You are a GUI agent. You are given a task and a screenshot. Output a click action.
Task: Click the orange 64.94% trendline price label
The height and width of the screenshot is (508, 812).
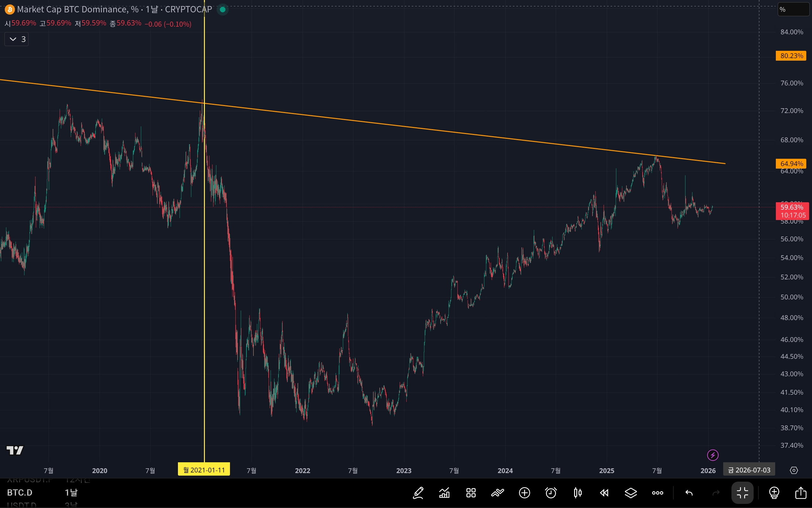click(791, 164)
